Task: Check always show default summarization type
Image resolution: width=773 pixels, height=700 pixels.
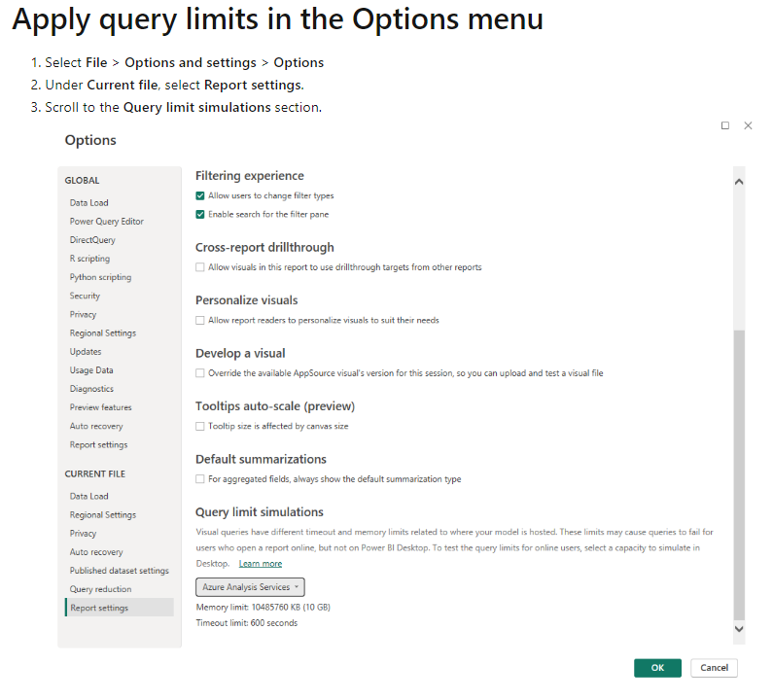Action: point(199,479)
